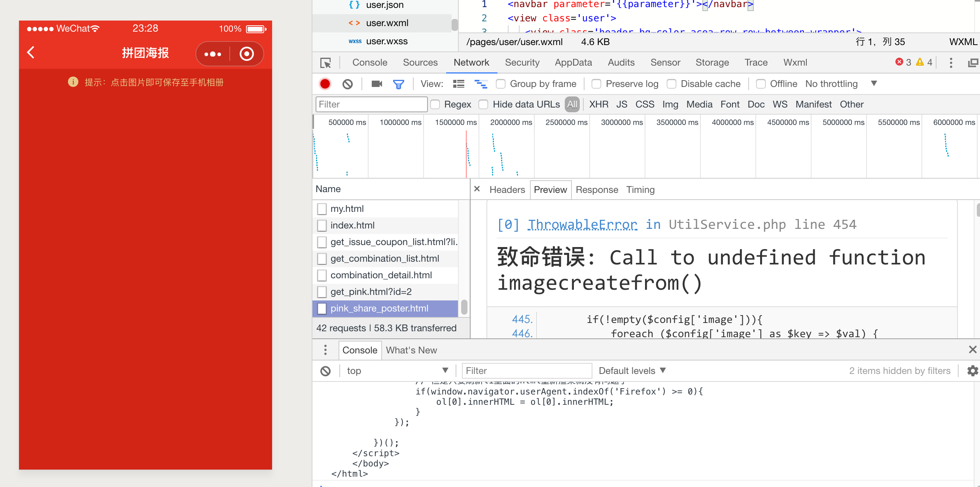This screenshot has height=487, width=980.
Task: Select the pink_share_poster.html request
Action: coord(385,308)
